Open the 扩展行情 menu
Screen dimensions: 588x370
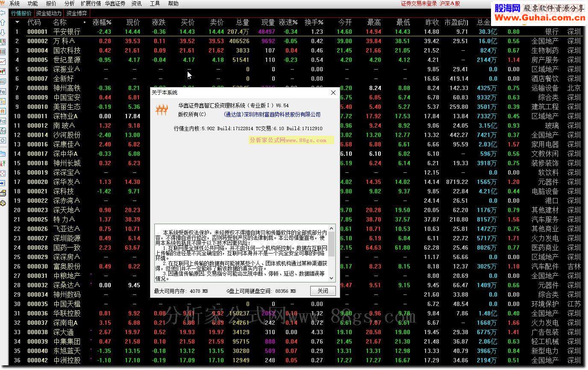coord(91,3)
